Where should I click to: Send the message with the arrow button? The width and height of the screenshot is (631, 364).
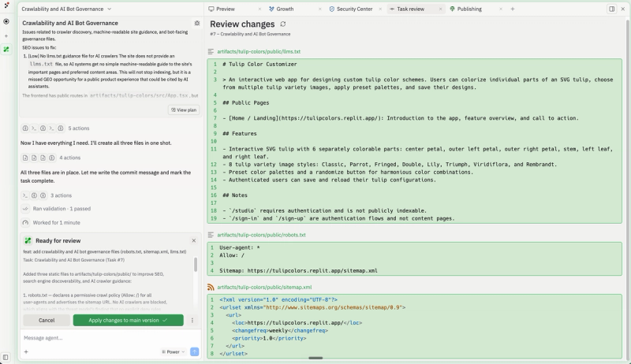click(x=194, y=351)
